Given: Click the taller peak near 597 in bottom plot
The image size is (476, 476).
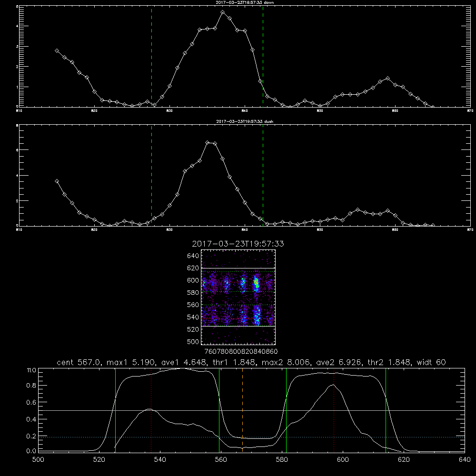Looking at the screenshot, I should coord(333,385).
